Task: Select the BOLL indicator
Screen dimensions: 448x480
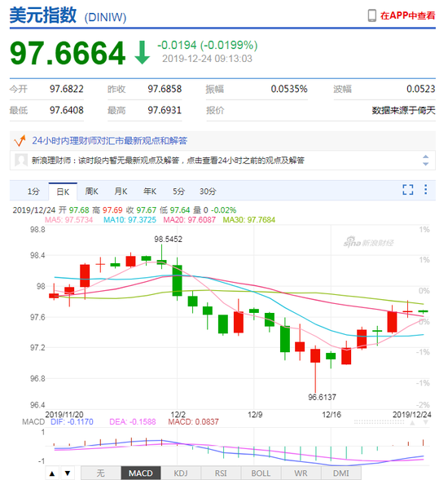Action: pos(261,473)
